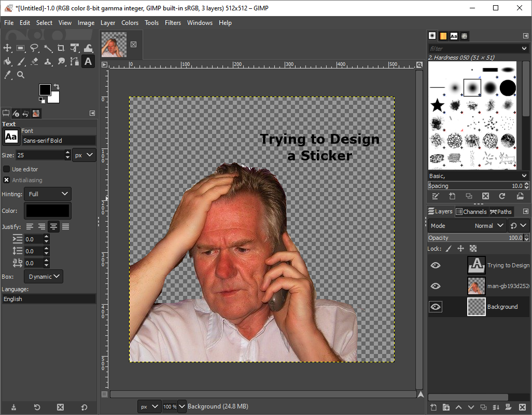Delete the selected layer in Layers panel
532x415 pixels.
(521, 407)
